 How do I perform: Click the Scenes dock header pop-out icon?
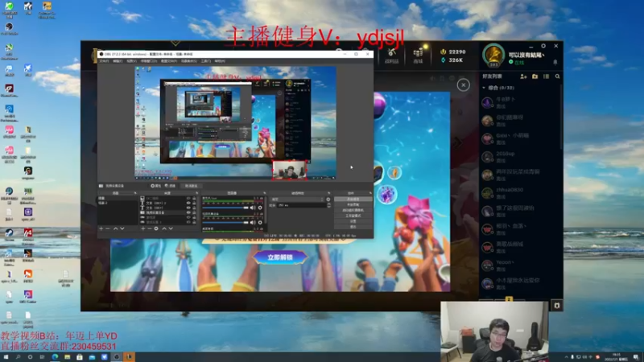(x=135, y=193)
